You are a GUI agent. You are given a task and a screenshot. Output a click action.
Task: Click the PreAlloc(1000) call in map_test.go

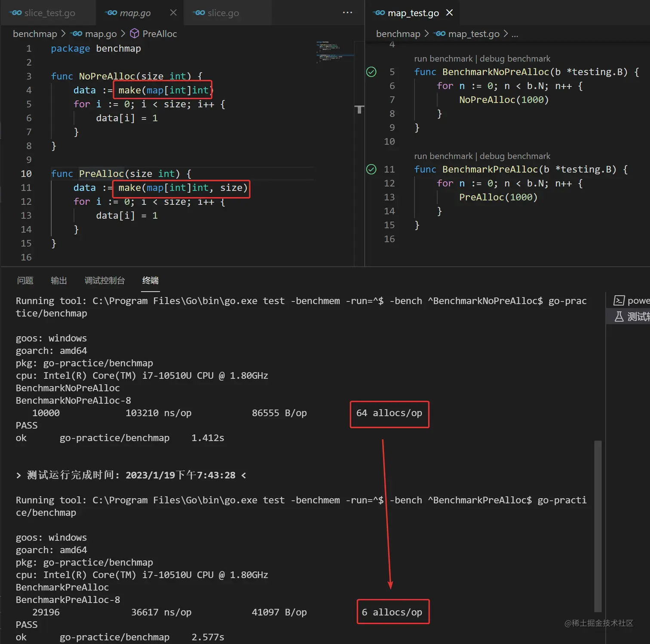pos(498,197)
